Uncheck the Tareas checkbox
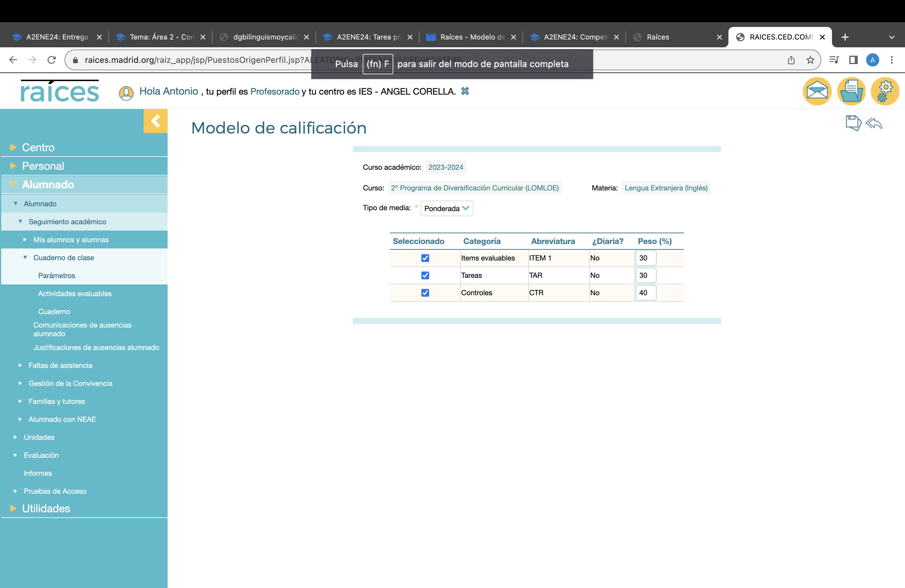The width and height of the screenshot is (905, 588). click(425, 275)
